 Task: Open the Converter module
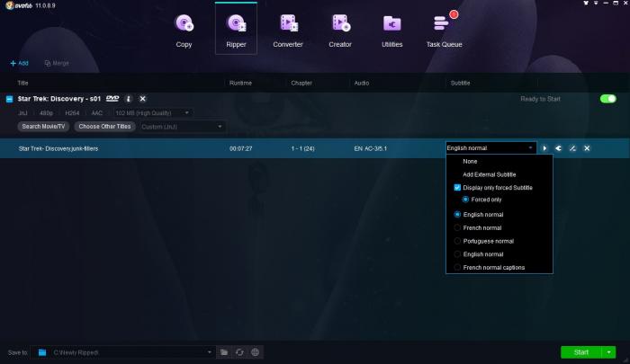[288, 31]
